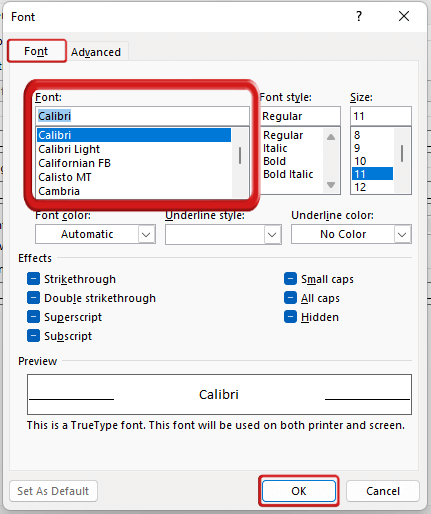Click the Font style list down arrow

(x=331, y=185)
